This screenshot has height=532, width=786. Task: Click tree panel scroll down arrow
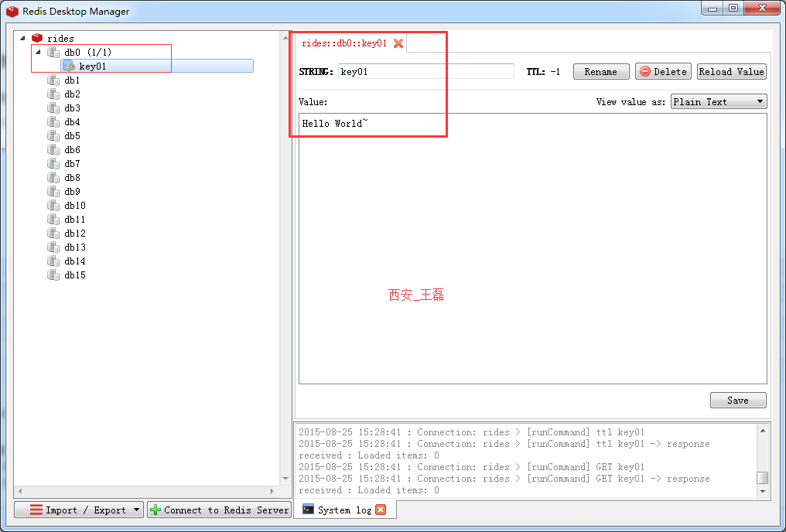285,479
